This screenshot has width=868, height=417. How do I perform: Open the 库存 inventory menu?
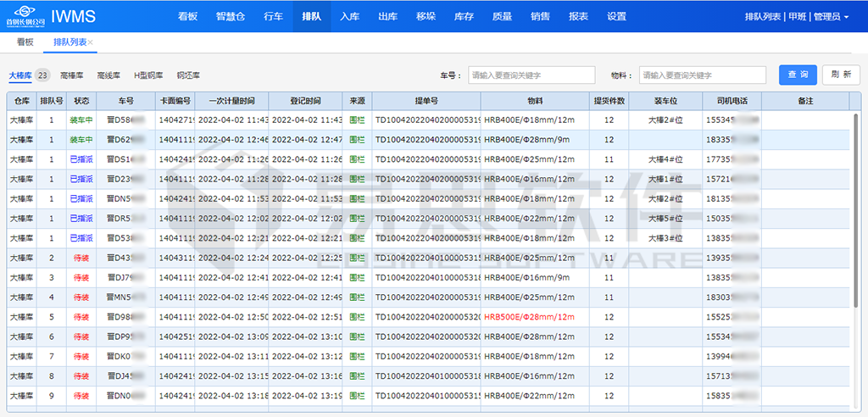(464, 17)
